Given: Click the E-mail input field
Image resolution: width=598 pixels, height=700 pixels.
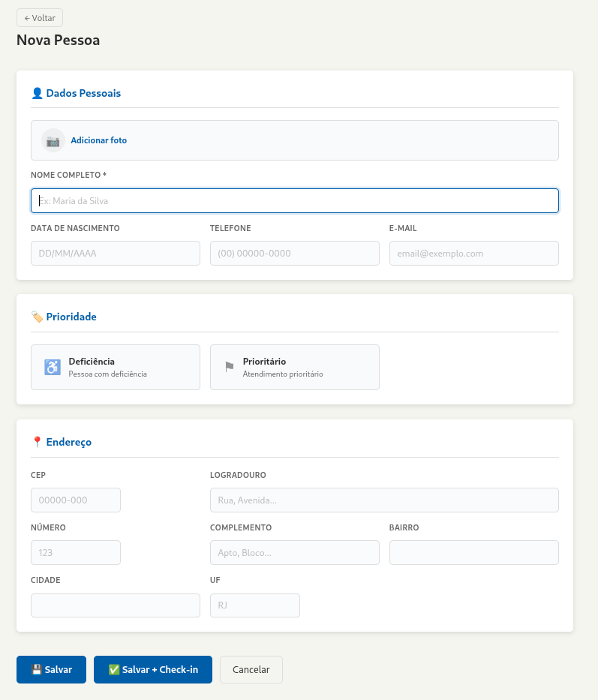Looking at the screenshot, I should click(x=473, y=253).
